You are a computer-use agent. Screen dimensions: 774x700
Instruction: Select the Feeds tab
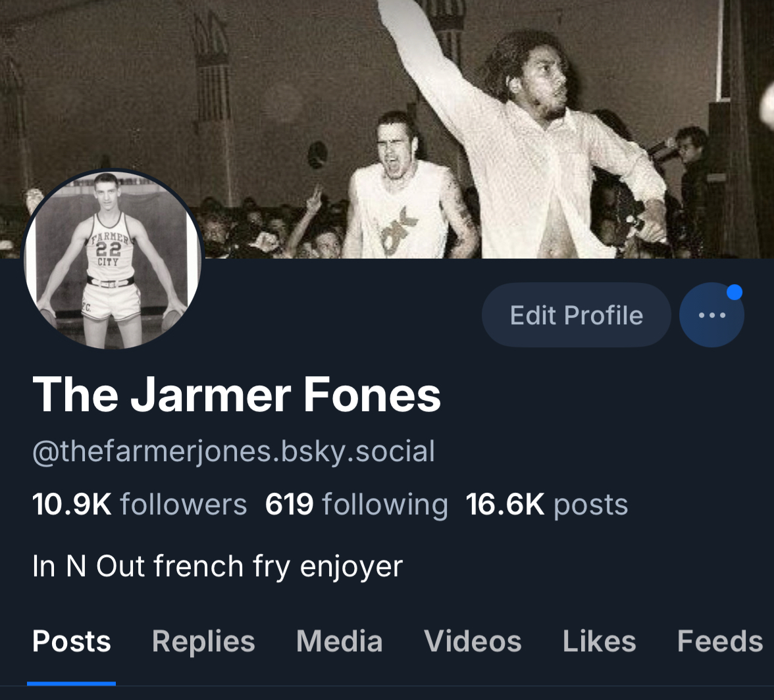point(720,641)
